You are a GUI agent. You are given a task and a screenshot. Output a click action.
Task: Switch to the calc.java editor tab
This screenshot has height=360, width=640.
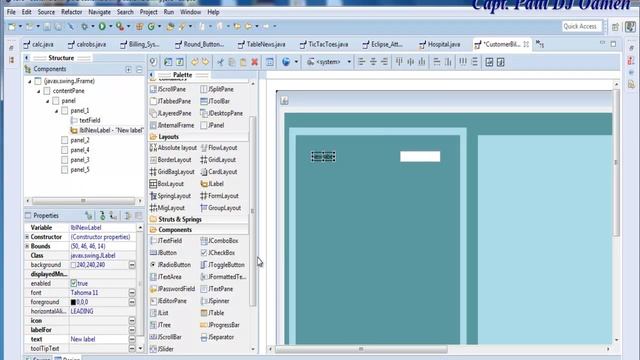point(38,44)
